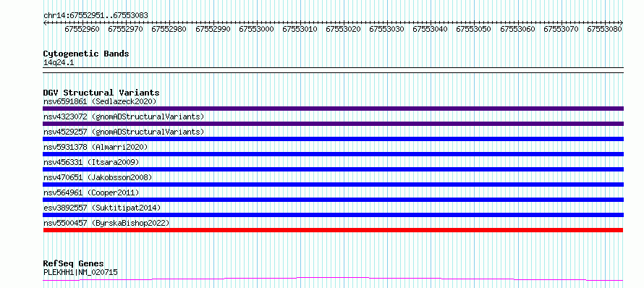Click the DGV Structural Variants track title

coord(101,93)
